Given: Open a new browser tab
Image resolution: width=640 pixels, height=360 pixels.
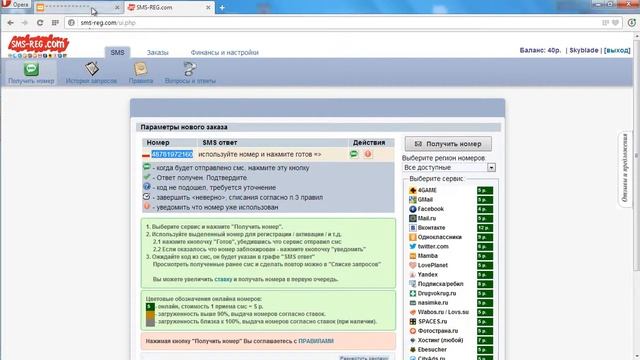Looking at the screenshot, I should pos(222,7).
